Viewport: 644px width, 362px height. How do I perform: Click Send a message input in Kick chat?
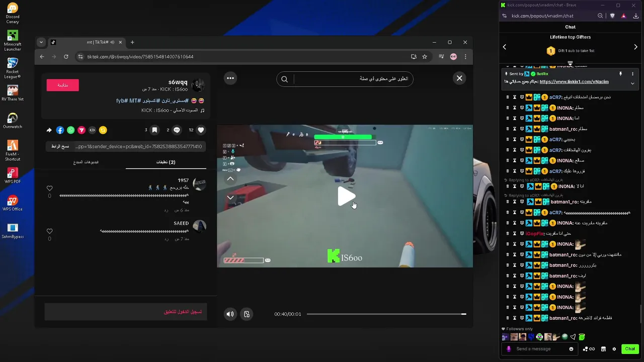click(539, 349)
